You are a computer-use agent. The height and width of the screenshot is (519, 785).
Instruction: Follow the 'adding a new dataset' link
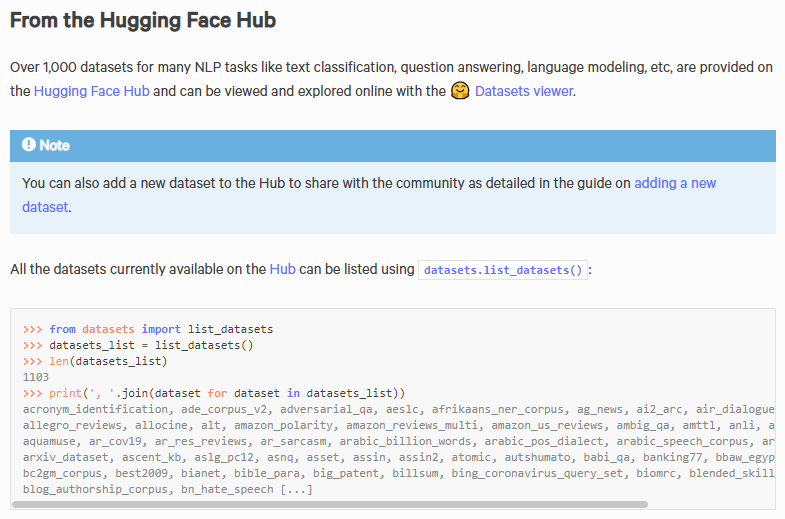coord(369,195)
